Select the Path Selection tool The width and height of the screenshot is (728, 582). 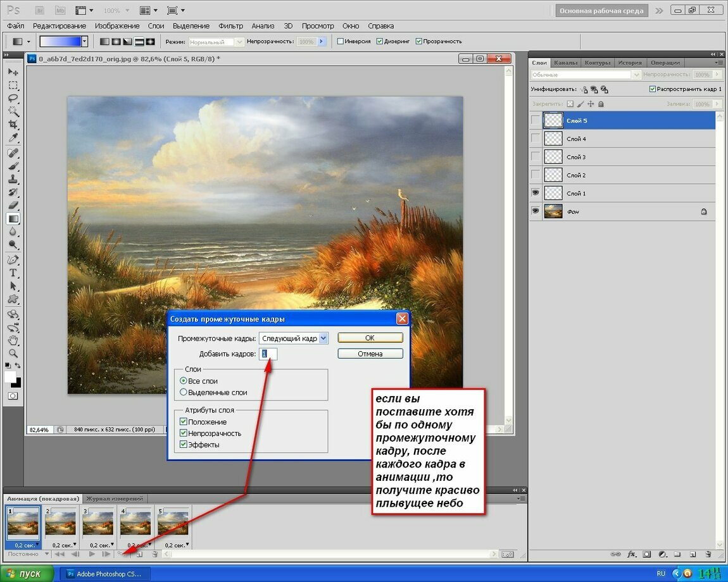click(13, 286)
